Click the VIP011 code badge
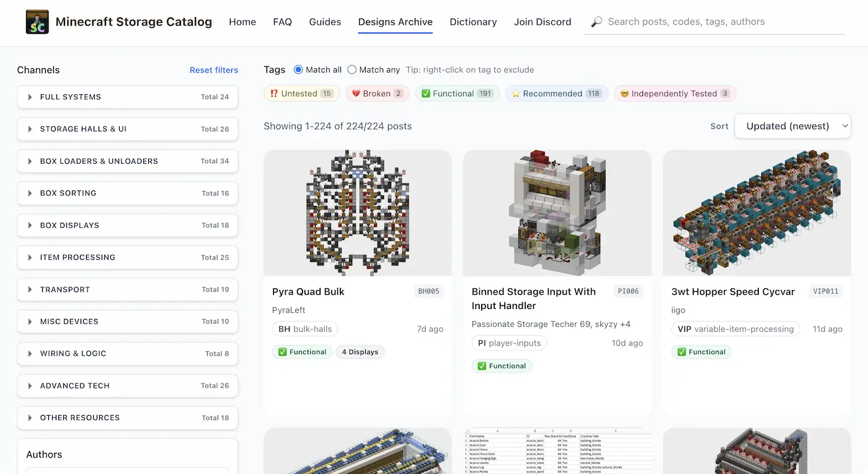Screen dimensions: 868x474 coord(826,291)
